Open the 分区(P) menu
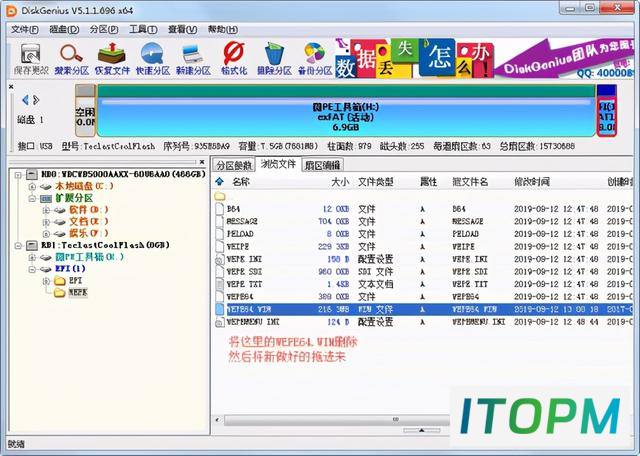Image resolution: width=640 pixels, height=456 pixels. click(x=104, y=29)
